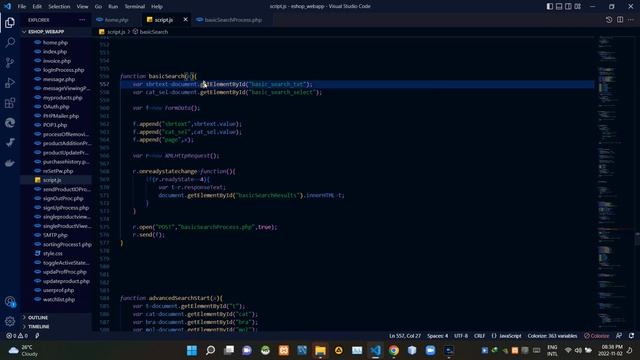
Task: Click the Explorer more actions ellipsis
Action: click(x=82, y=20)
